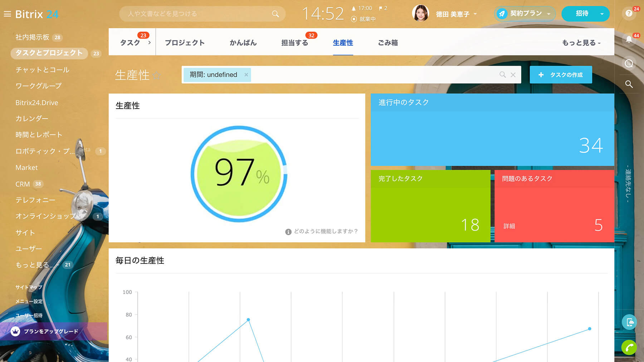Open Market in sidebar

(26, 168)
